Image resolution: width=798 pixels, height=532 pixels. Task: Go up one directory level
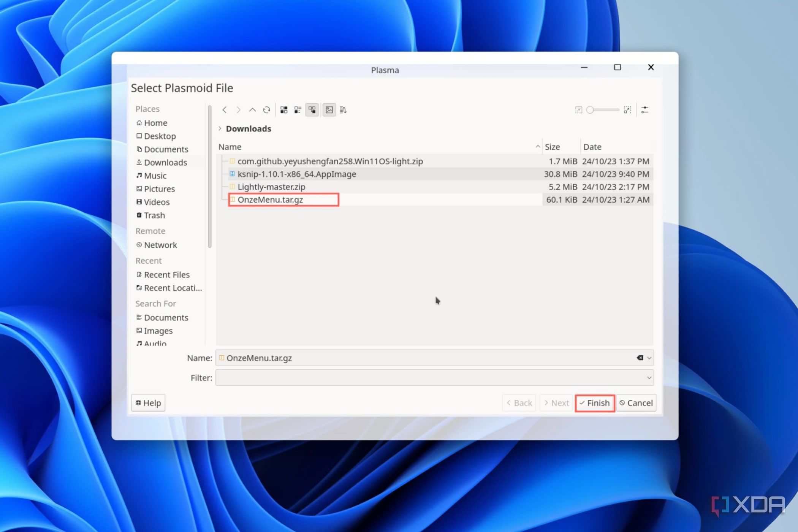252,110
